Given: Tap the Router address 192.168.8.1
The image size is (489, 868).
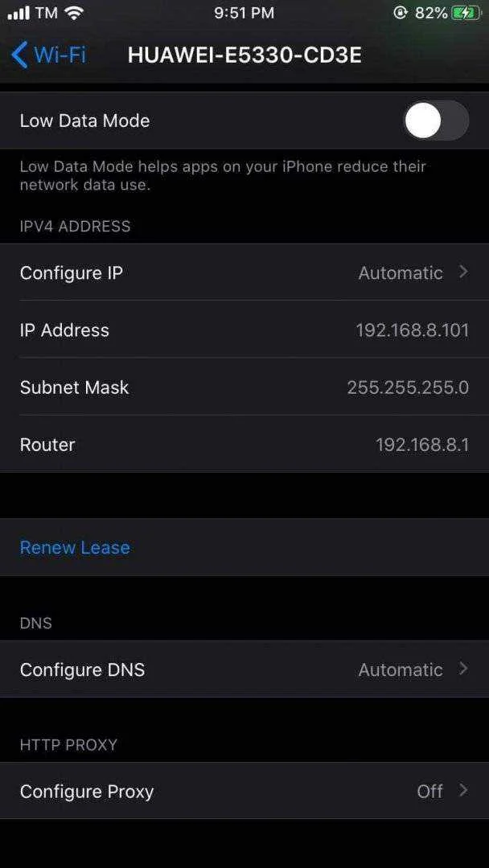Looking at the screenshot, I should [x=422, y=444].
